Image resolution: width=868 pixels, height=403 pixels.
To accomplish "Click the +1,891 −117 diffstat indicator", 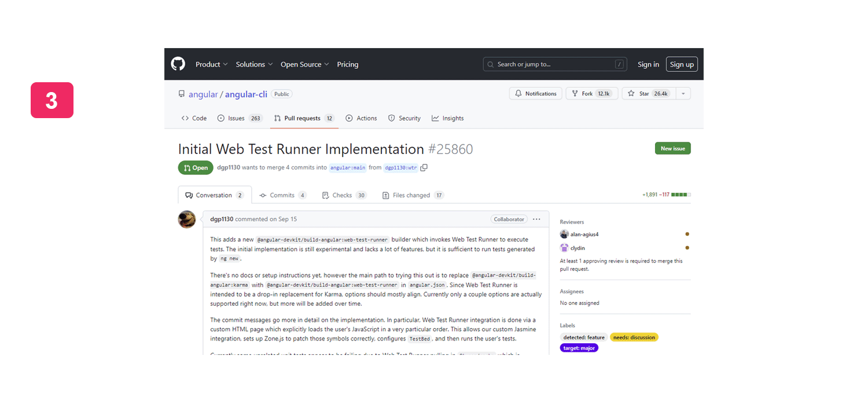I will [x=667, y=195].
